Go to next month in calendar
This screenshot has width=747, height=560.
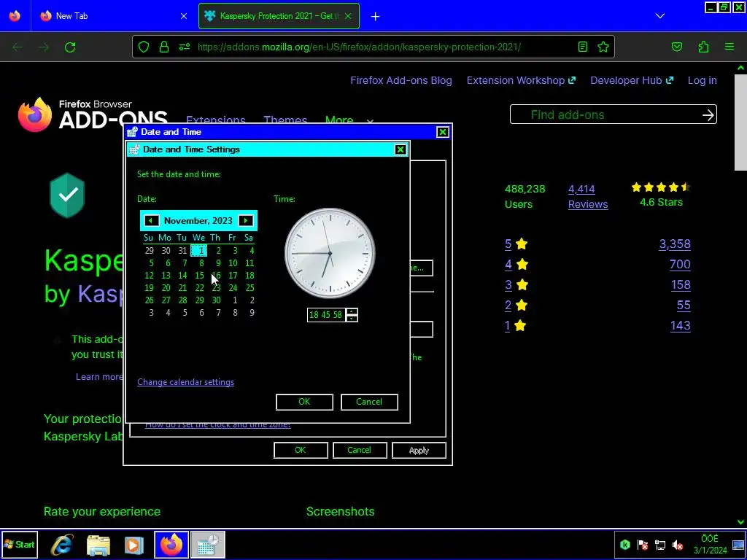[x=246, y=220]
